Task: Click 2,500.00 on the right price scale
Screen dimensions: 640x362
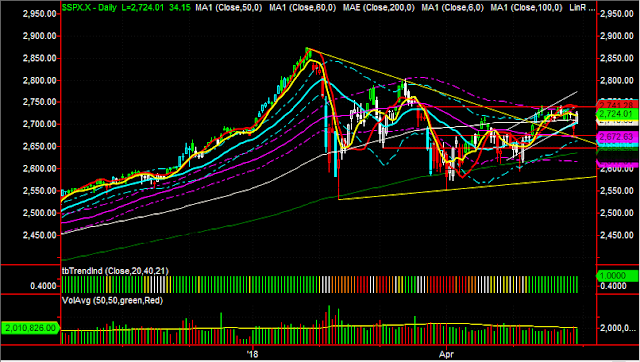Action: point(617,213)
